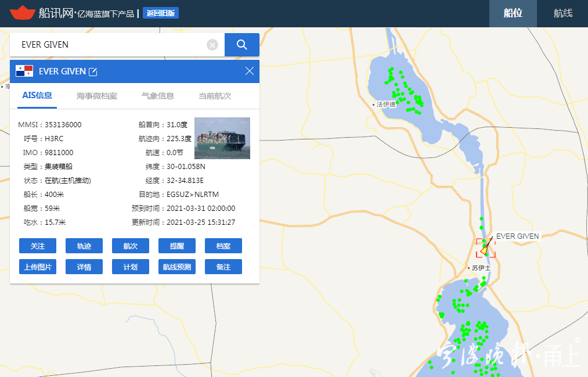Image resolution: width=588 pixels, height=377 pixels.
Task: Click inside the EVER GIVEN search field
Action: tap(110, 45)
